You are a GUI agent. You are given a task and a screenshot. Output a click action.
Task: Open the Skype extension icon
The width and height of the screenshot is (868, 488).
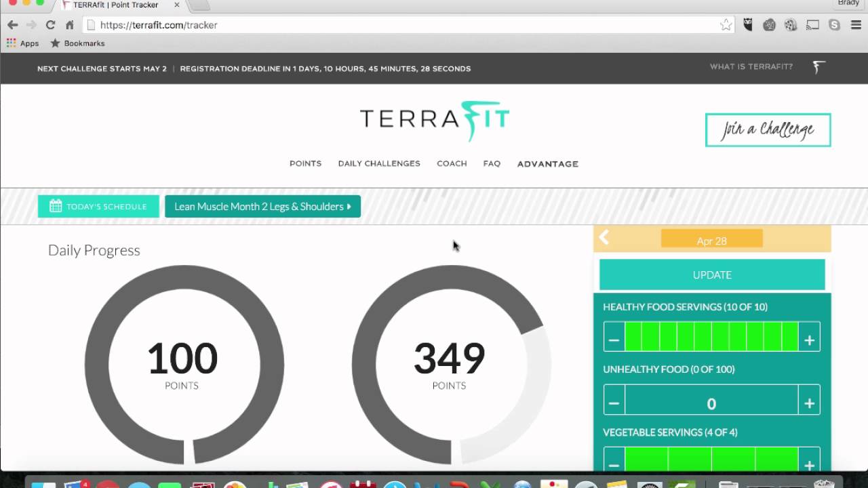point(834,25)
